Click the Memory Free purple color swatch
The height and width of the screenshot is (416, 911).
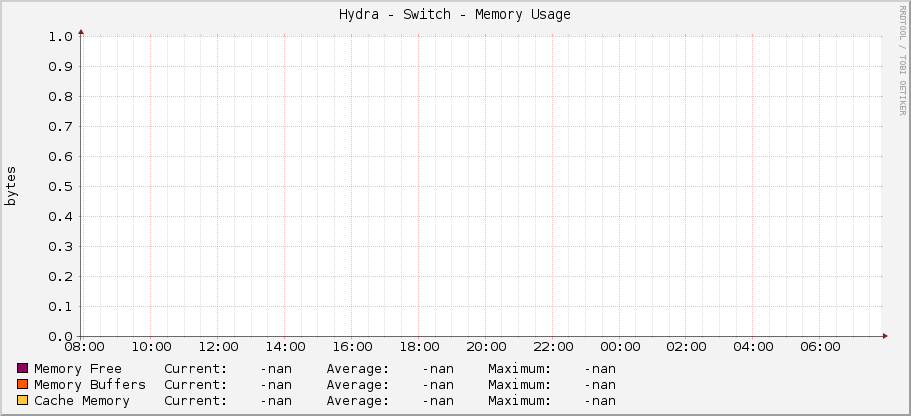(x=23, y=368)
